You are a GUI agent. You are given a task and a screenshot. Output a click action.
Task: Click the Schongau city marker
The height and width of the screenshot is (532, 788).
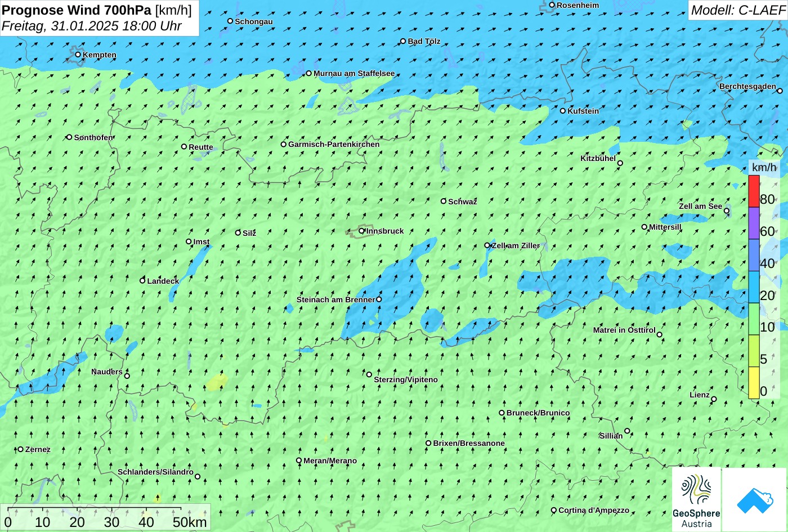(x=230, y=21)
